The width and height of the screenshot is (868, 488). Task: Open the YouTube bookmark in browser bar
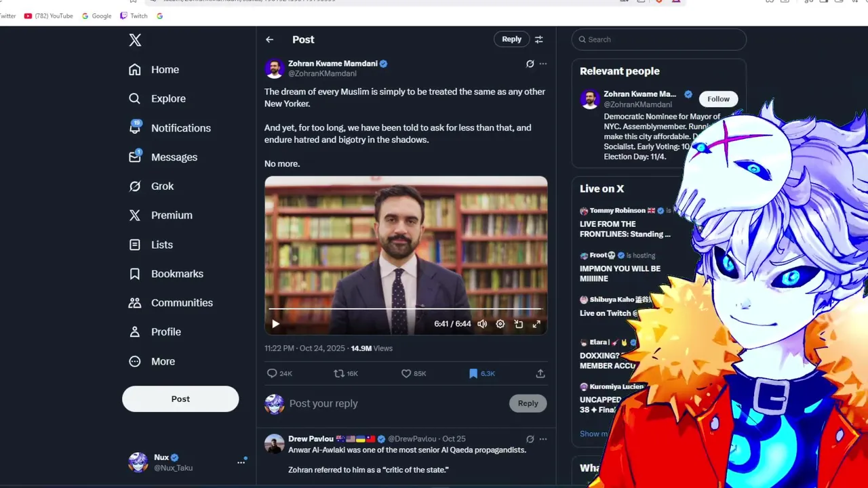pyautogui.click(x=48, y=16)
